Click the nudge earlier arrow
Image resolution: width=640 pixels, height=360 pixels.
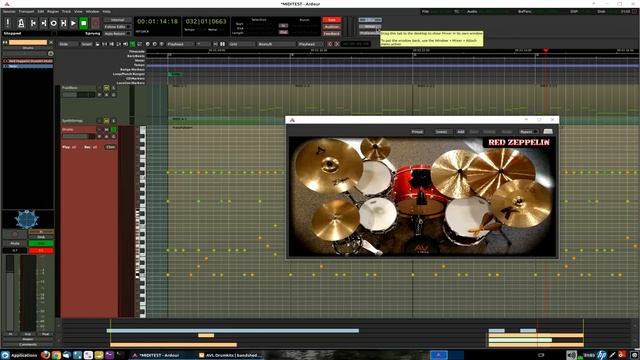330,44
